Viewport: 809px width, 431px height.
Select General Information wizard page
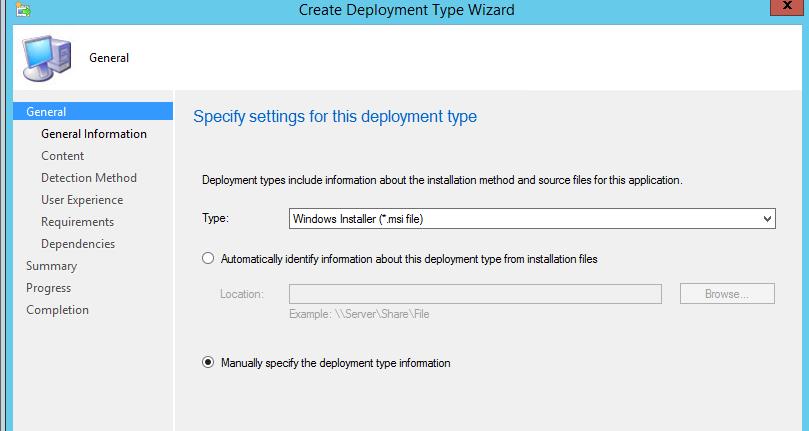[x=94, y=134]
